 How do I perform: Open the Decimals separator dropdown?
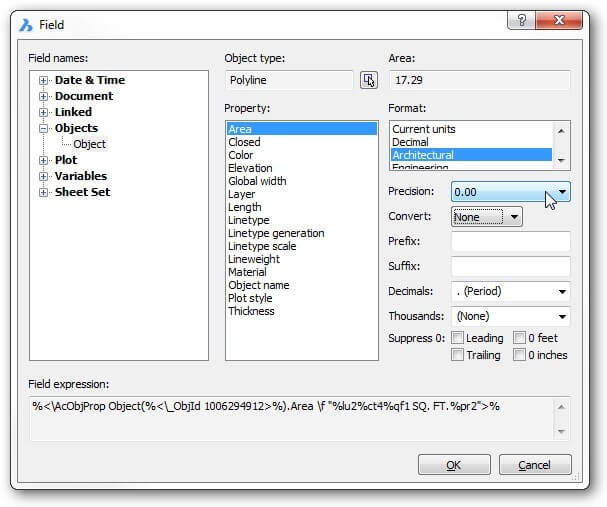click(510, 291)
